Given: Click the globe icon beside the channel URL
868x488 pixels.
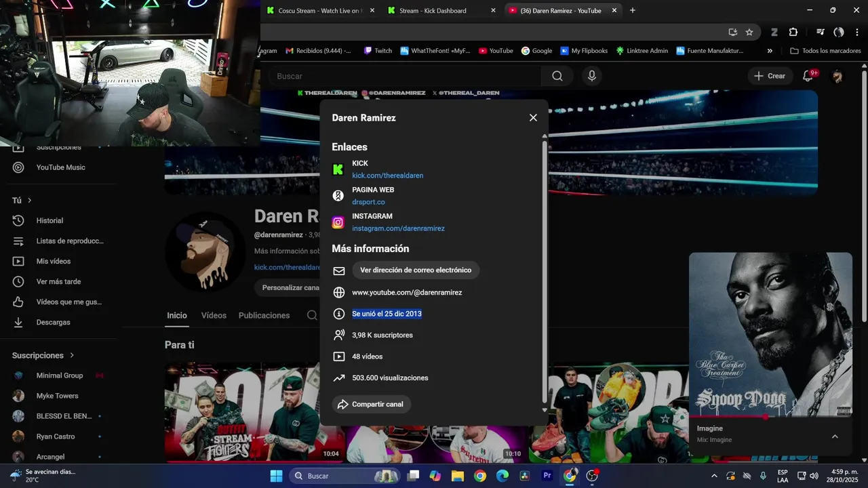Looking at the screenshot, I should [339, 292].
